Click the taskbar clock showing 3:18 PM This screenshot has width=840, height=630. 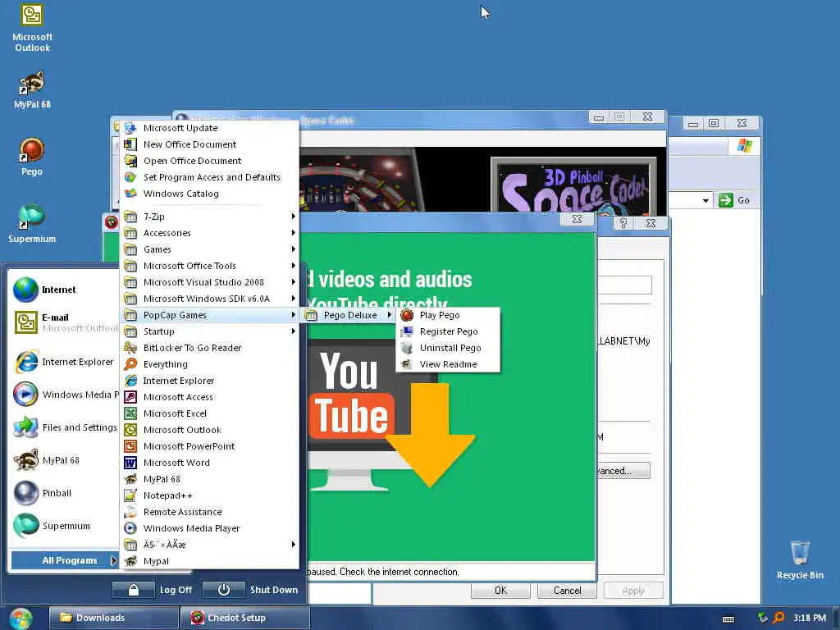[x=810, y=618]
